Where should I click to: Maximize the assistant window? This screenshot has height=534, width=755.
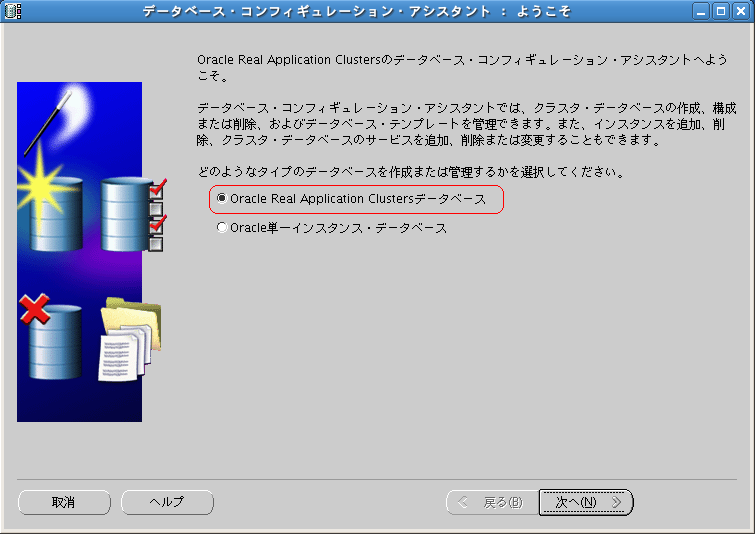coord(721,11)
